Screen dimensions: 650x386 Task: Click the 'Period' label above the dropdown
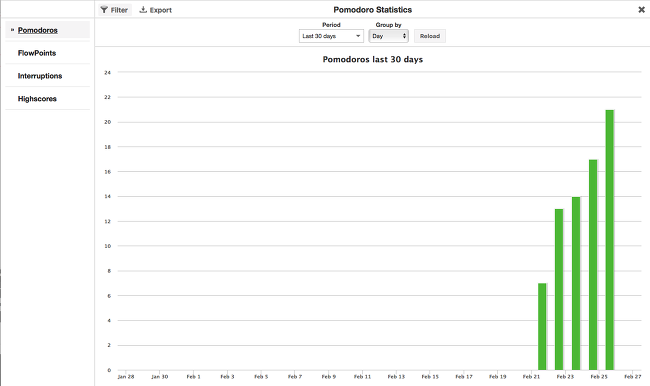pos(331,25)
